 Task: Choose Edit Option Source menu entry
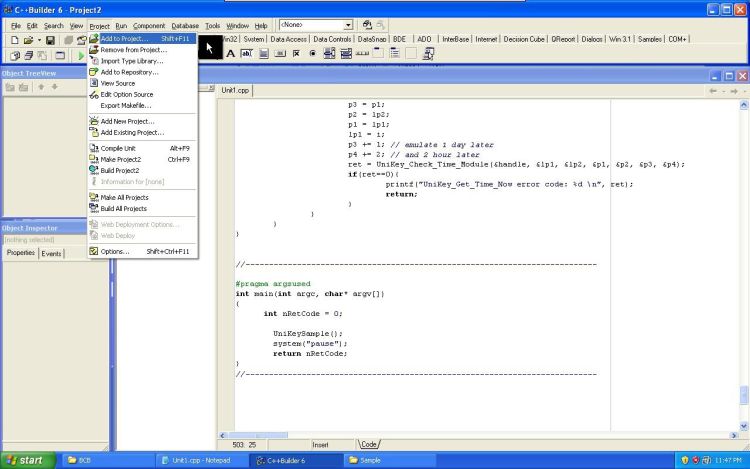click(143, 95)
